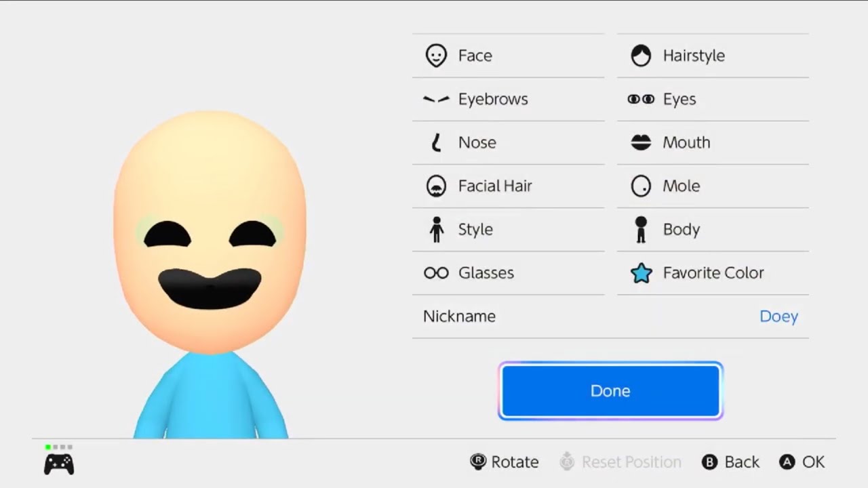Open the Hairstyle menu label
This screenshot has height=488, width=868.
694,56
